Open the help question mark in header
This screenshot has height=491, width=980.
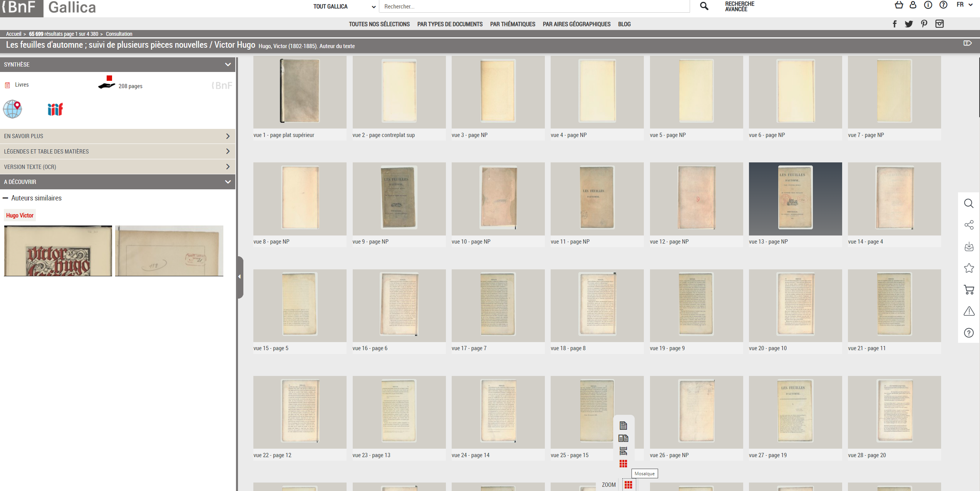click(x=943, y=5)
